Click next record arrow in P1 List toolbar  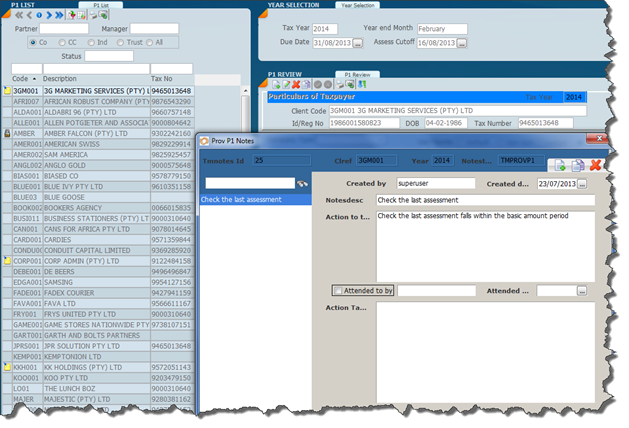tap(48, 16)
